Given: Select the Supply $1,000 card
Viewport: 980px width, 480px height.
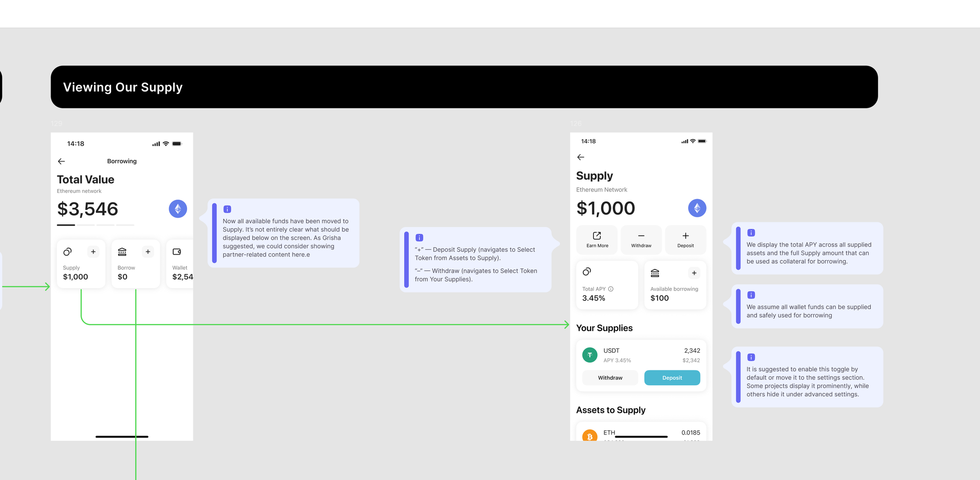Looking at the screenshot, I should coord(81,264).
